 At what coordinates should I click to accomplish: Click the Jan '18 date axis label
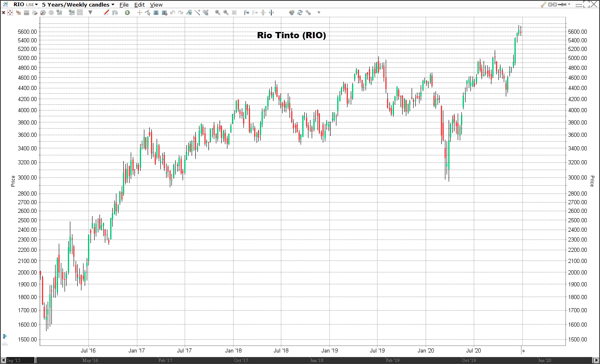(233, 350)
